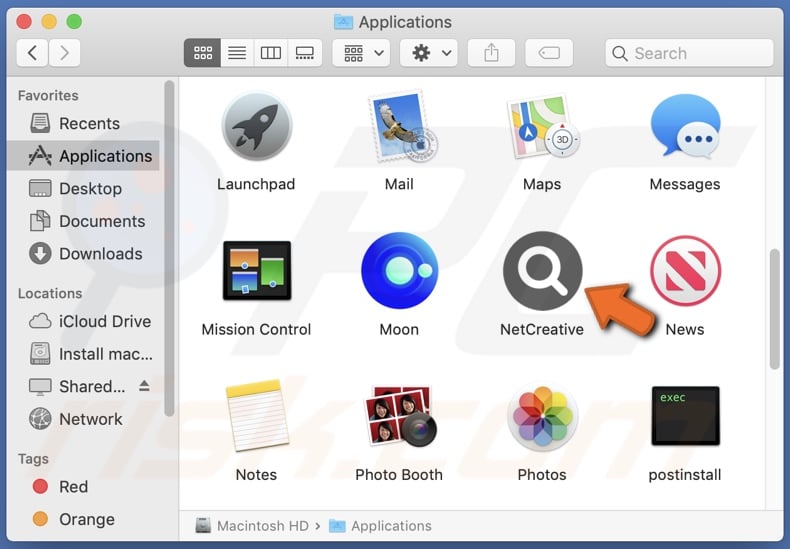Filter by the Orange tag
790x549 pixels.
pos(84,519)
